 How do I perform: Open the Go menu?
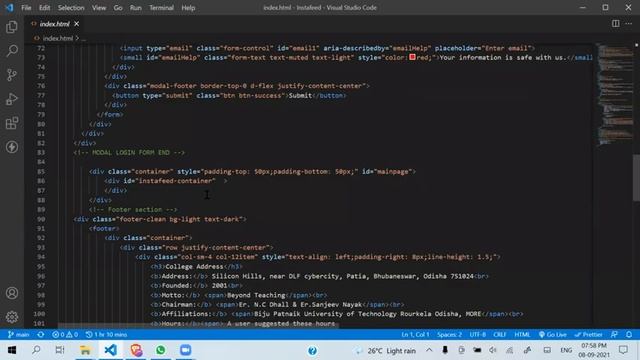point(118,8)
